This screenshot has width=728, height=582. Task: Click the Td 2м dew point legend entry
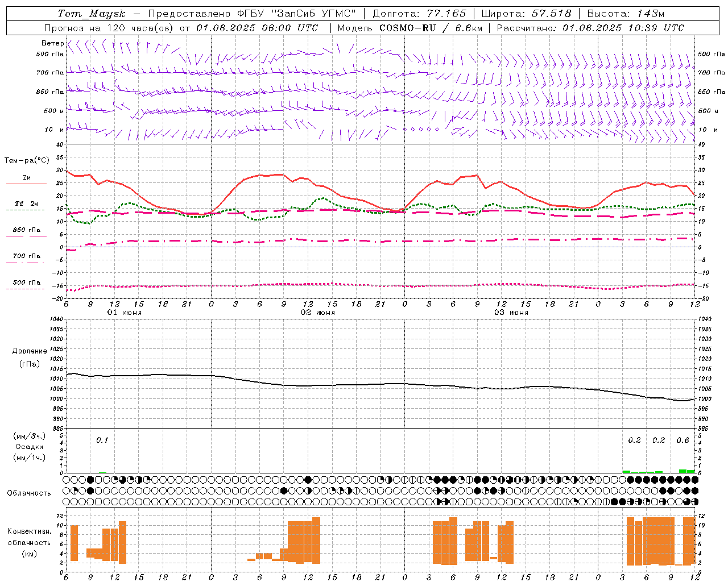(x=26, y=203)
